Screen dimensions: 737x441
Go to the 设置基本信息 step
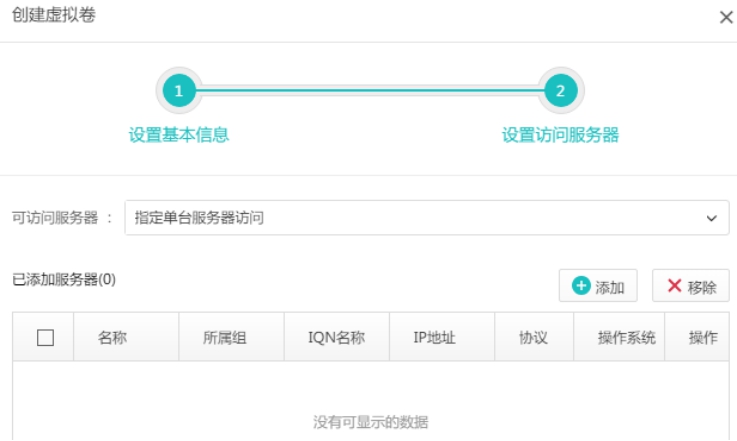(x=179, y=135)
